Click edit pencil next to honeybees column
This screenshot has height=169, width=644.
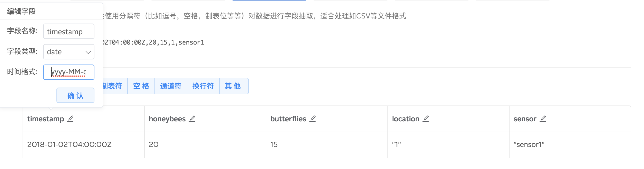[192, 119]
